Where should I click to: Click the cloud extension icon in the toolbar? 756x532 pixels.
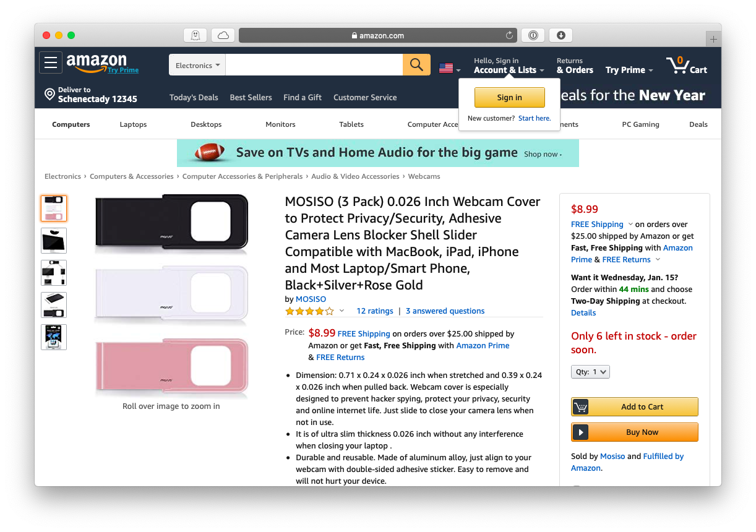click(223, 35)
